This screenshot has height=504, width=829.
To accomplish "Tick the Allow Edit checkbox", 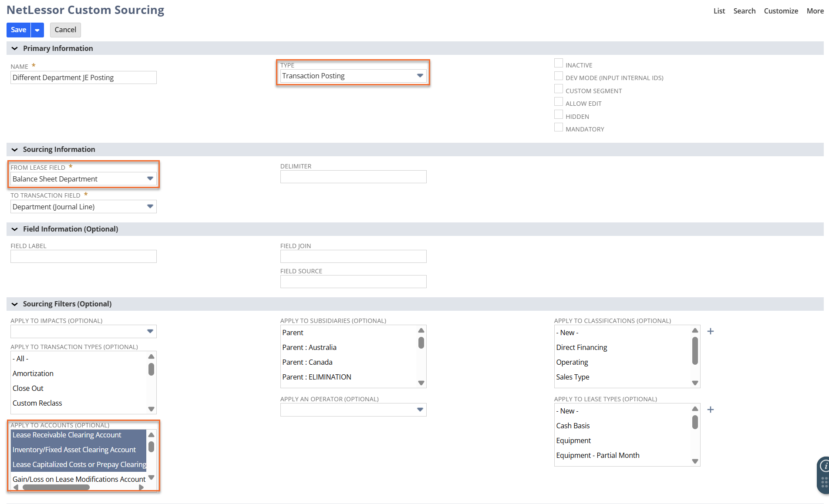I will (558, 102).
